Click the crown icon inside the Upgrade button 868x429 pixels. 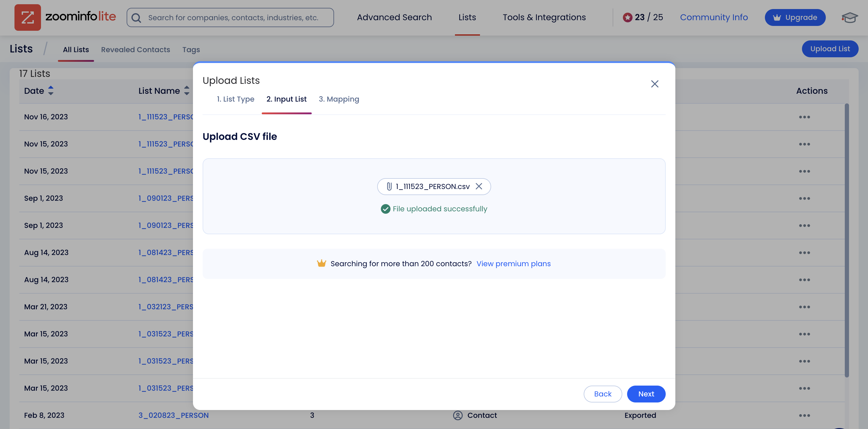777,17
